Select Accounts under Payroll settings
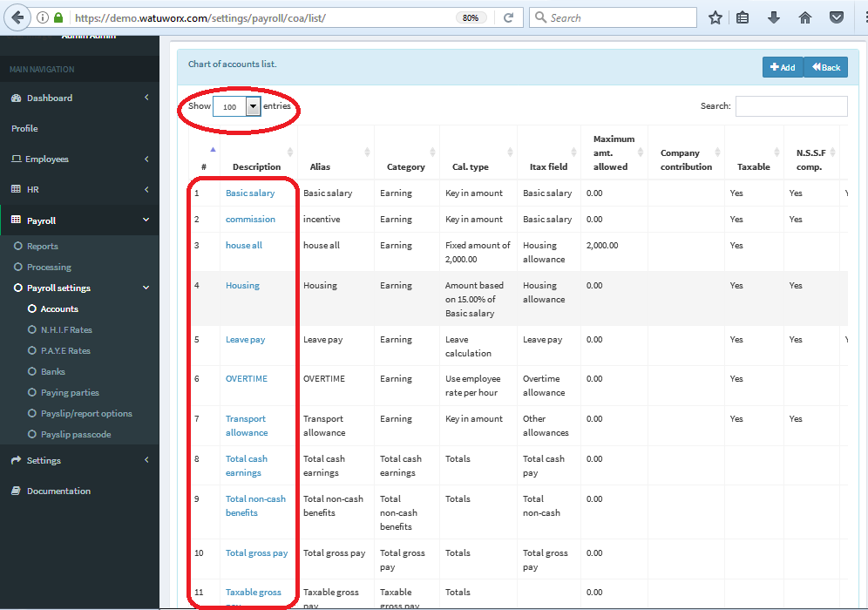Screen dimensions: 868x610 pyautogui.click(x=59, y=308)
